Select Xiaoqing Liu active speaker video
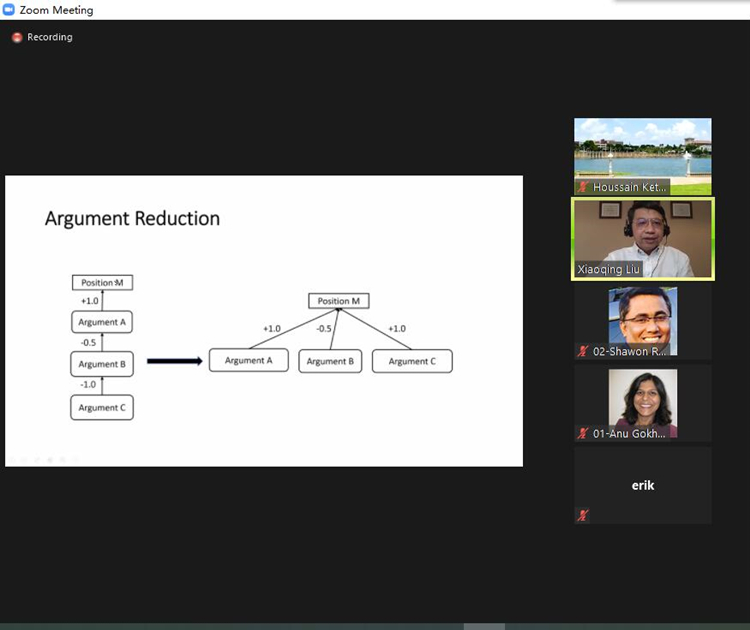The width and height of the screenshot is (750, 630). pyautogui.click(x=642, y=239)
